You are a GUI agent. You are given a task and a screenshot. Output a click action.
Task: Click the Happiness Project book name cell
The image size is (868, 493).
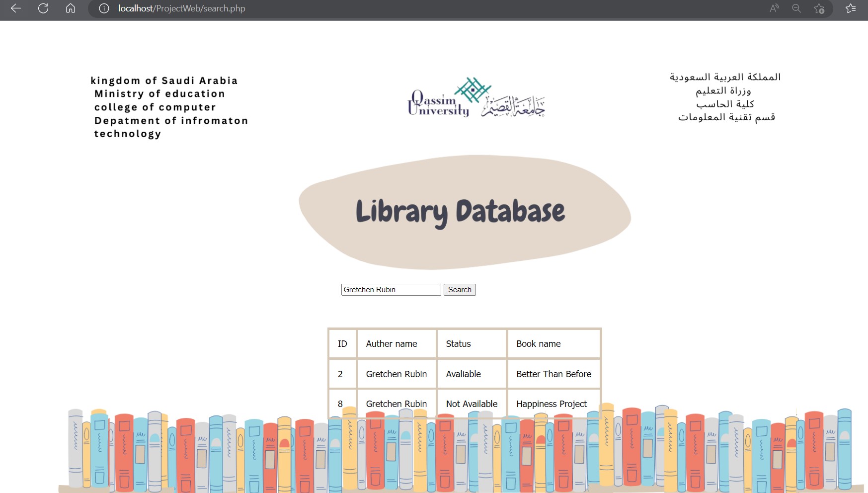551,404
